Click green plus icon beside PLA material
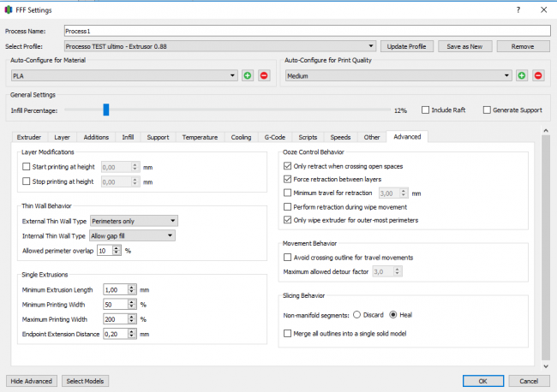This screenshot has width=557, height=392. coord(248,75)
